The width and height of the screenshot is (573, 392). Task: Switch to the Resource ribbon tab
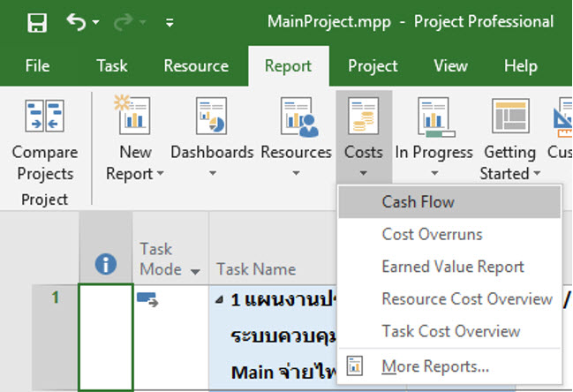click(x=196, y=66)
